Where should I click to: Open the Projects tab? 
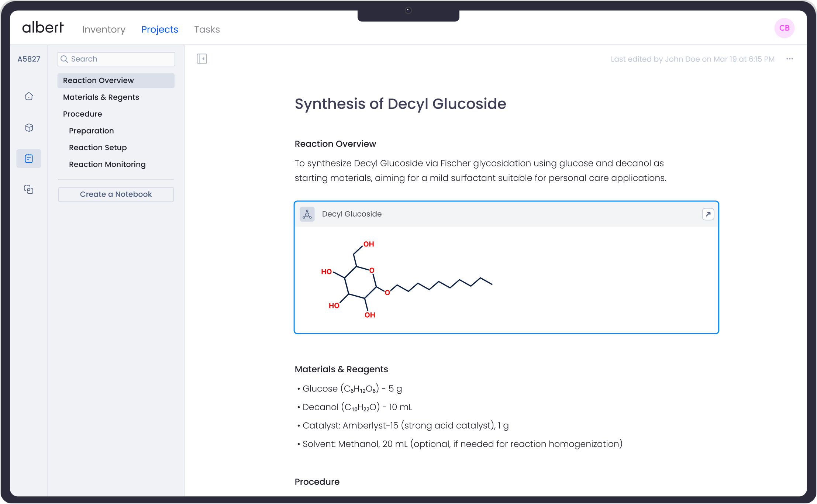point(160,30)
